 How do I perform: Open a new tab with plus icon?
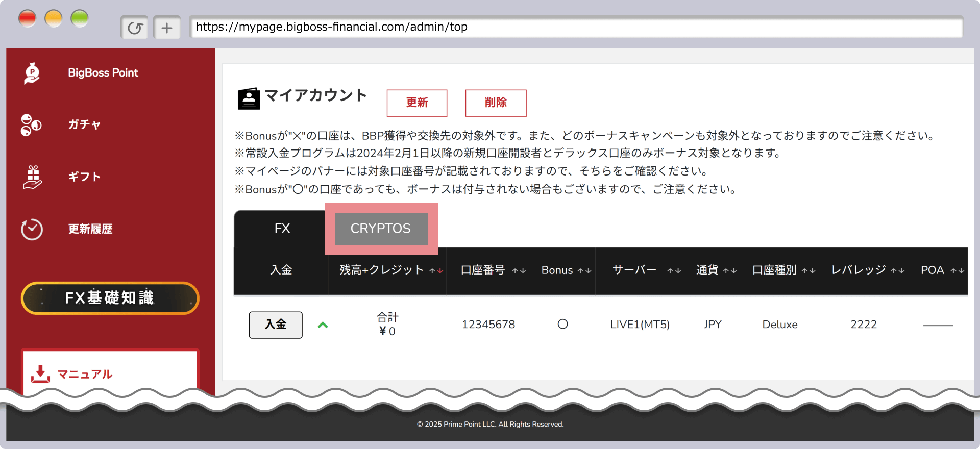tap(167, 28)
